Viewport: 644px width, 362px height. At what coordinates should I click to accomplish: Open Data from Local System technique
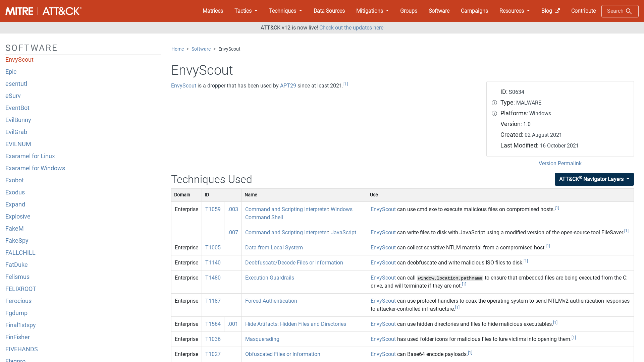tap(274, 248)
